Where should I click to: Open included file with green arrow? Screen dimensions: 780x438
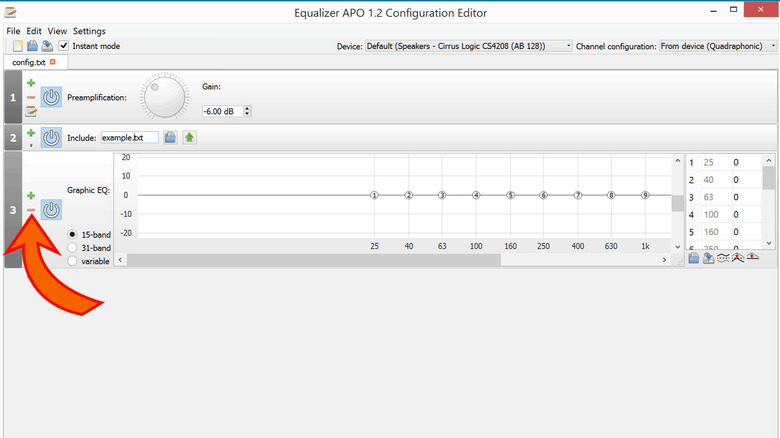[x=190, y=137]
